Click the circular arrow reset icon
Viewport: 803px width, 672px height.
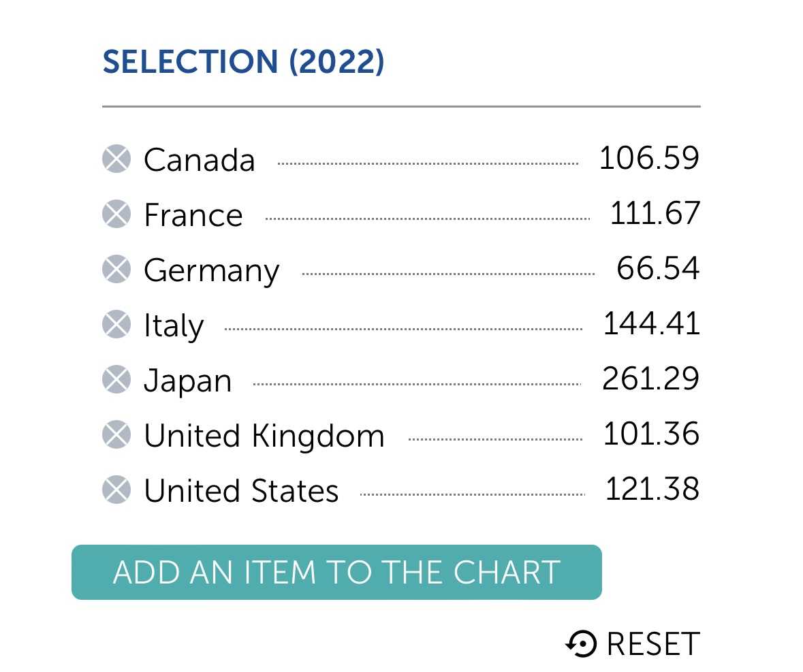coord(581,643)
